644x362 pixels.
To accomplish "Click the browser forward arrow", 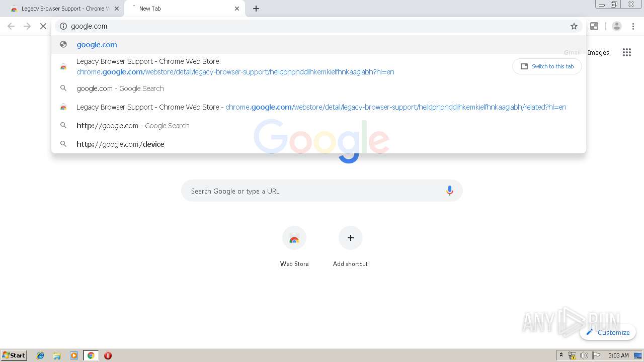I will [x=27, y=26].
